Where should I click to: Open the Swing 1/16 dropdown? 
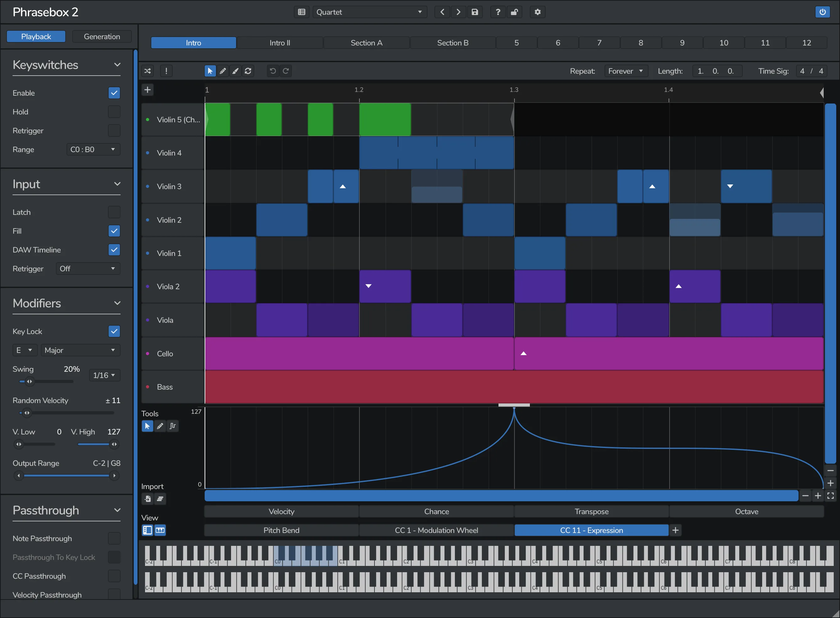click(x=105, y=375)
